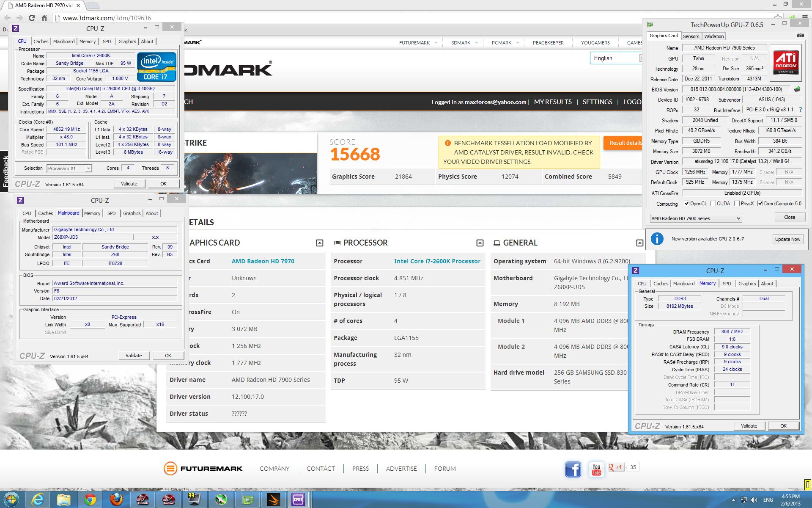
Task: Switch to the Validation tab in GPU-Z
Action: pyautogui.click(x=714, y=36)
